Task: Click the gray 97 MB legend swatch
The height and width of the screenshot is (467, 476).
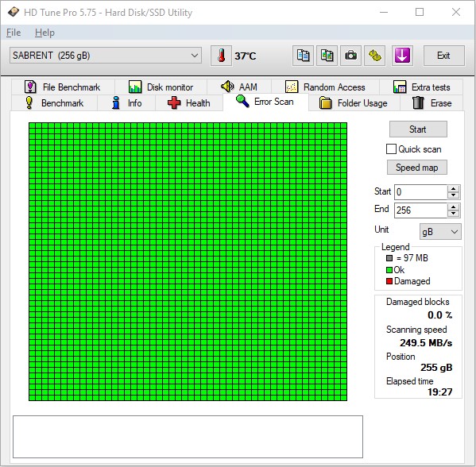Action: pos(389,258)
